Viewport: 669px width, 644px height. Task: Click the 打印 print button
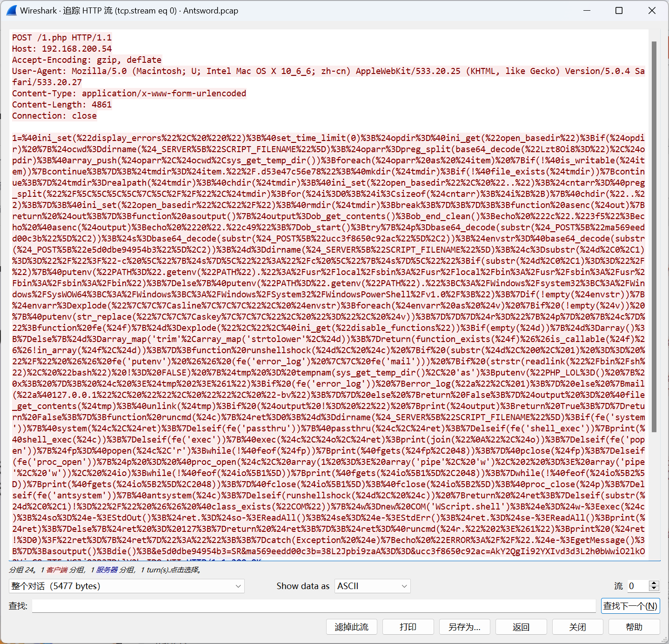click(408, 627)
